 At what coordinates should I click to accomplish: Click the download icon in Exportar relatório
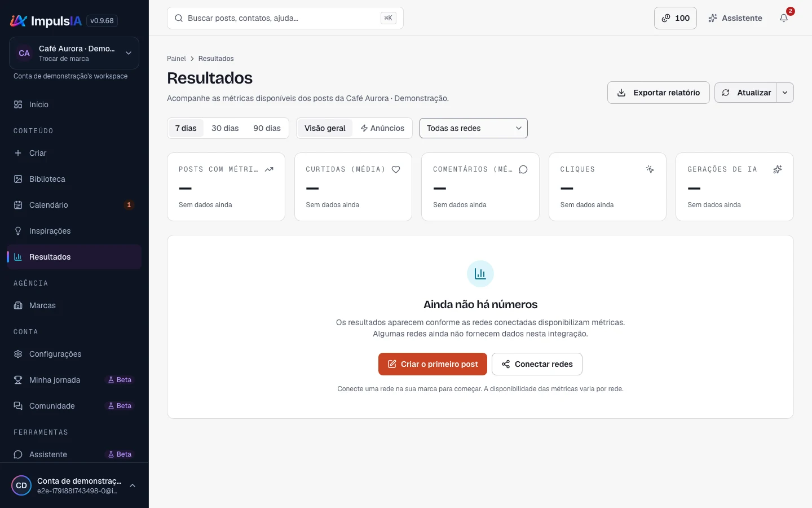tap(621, 93)
